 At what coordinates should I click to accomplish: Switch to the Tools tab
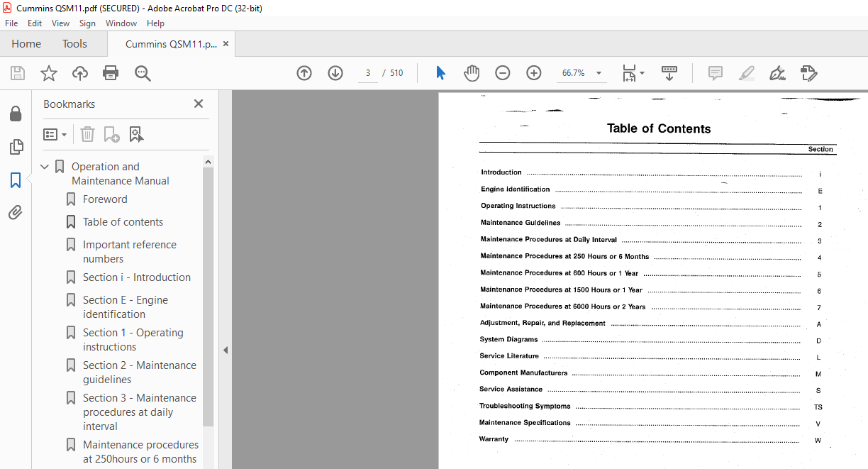pos(74,44)
